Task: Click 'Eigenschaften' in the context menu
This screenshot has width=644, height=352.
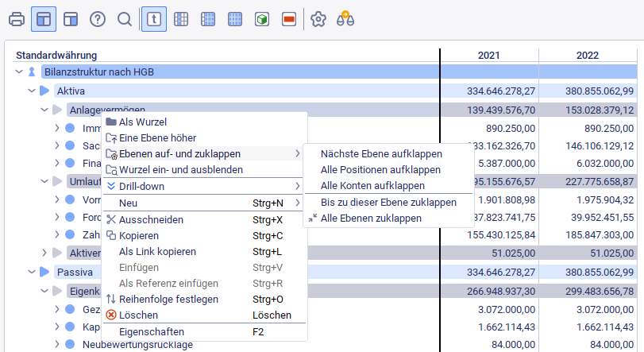Action: [x=151, y=331]
